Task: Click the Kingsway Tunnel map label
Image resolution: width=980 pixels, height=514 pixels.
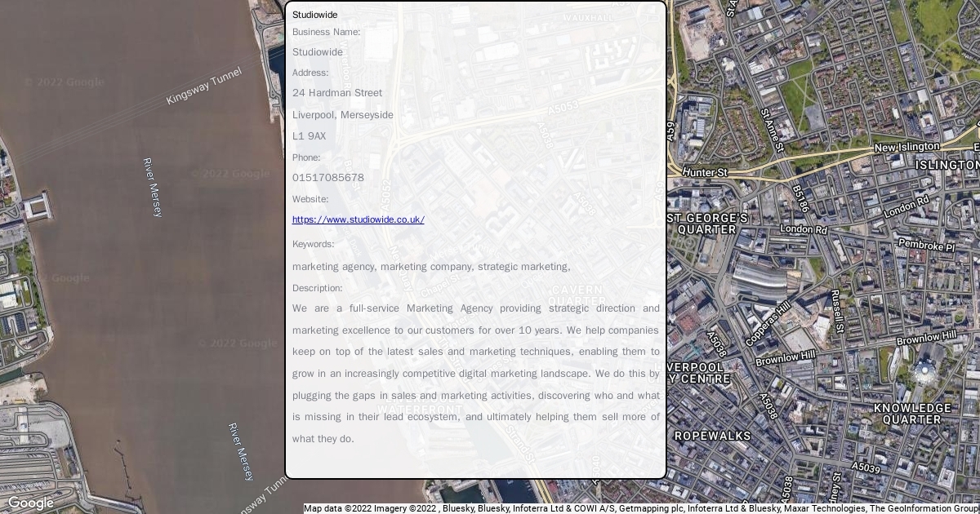Action: tap(204, 86)
